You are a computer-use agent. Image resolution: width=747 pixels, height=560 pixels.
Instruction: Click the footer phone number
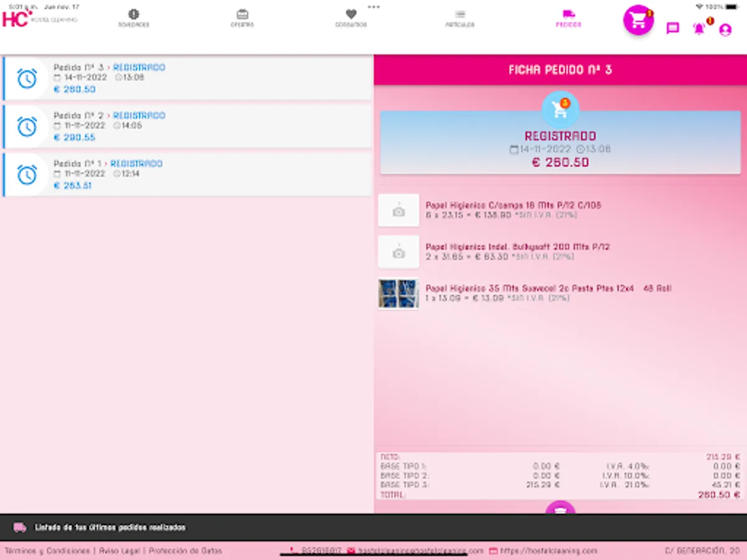(x=321, y=551)
